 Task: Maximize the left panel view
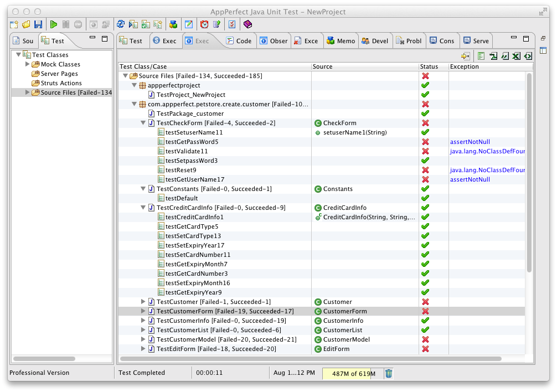105,39
